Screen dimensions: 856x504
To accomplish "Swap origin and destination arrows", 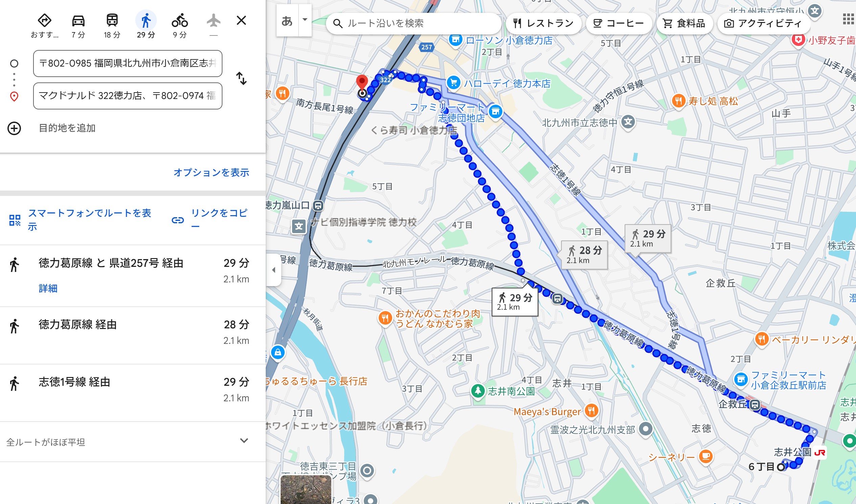I will click(x=241, y=78).
